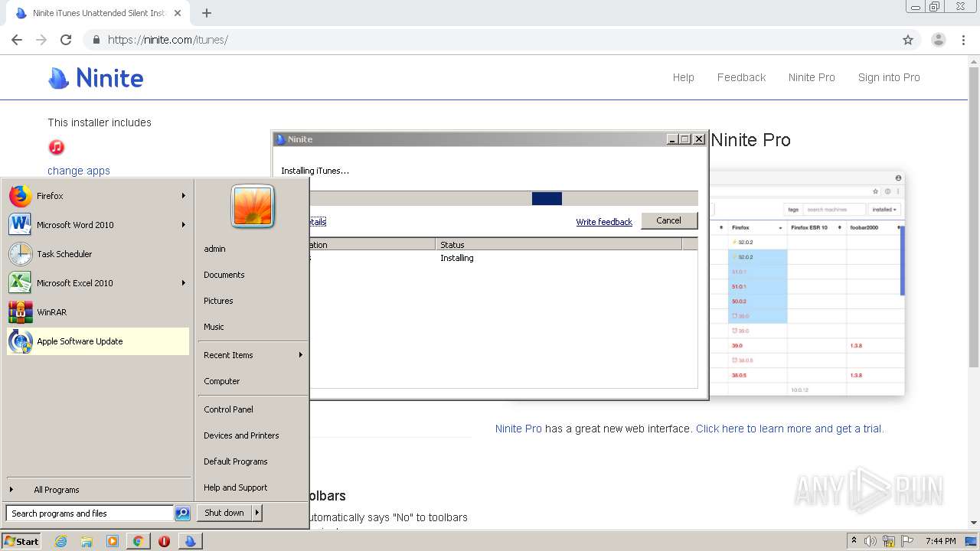
Task: Open Chrome profile avatar icon
Action: click(938, 40)
